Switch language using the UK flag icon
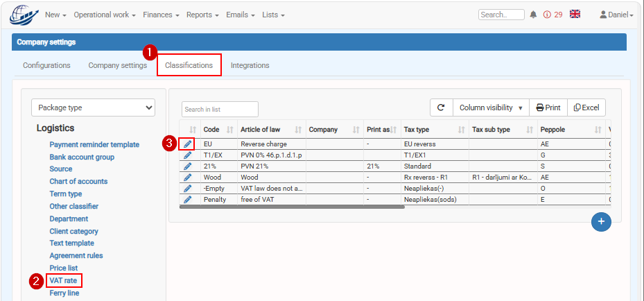 click(575, 14)
